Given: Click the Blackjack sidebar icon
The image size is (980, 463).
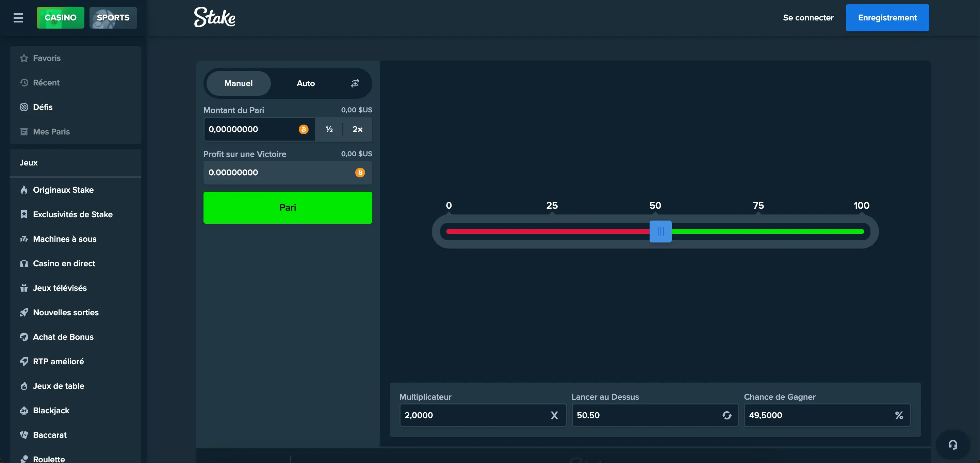Looking at the screenshot, I should click(x=24, y=411).
